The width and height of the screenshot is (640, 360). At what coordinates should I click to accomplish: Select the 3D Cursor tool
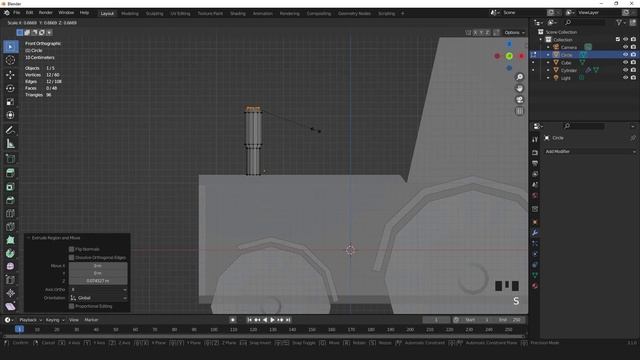[10, 60]
